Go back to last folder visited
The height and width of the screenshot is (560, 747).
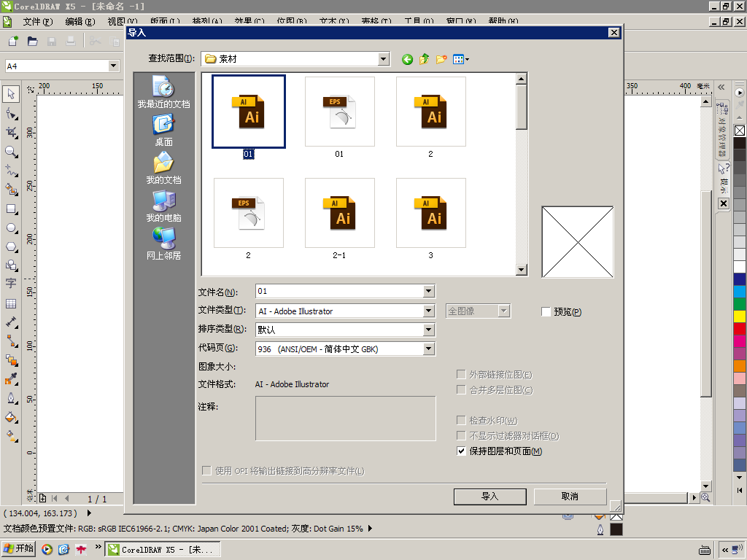coord(407,59)
